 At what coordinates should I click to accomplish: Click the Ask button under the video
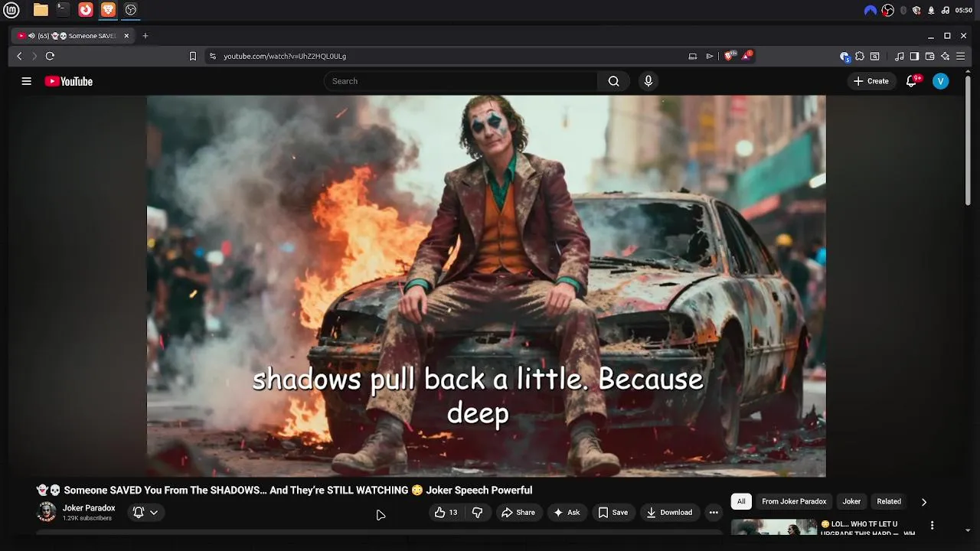point(567,513)
